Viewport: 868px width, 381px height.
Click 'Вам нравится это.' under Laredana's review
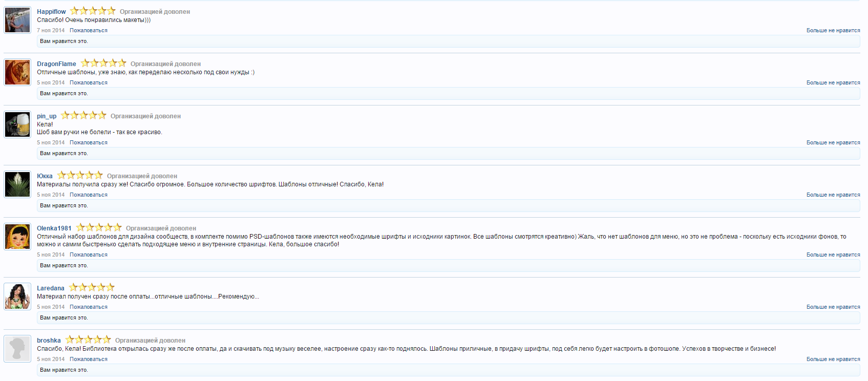click(64, 318)
